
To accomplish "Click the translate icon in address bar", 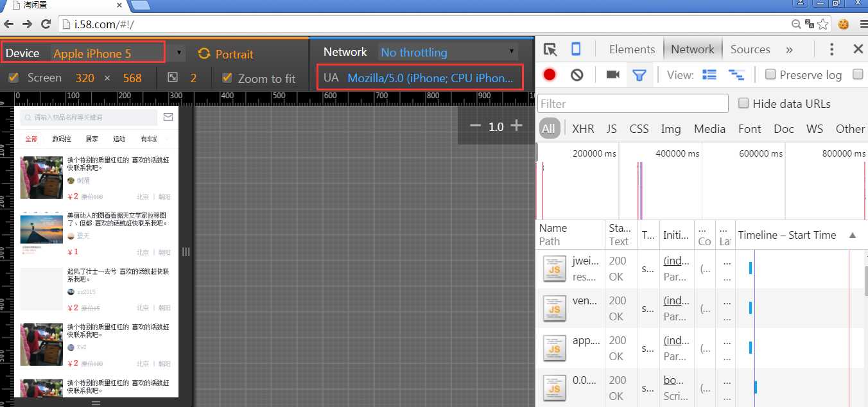I will [x=810, y=24].
